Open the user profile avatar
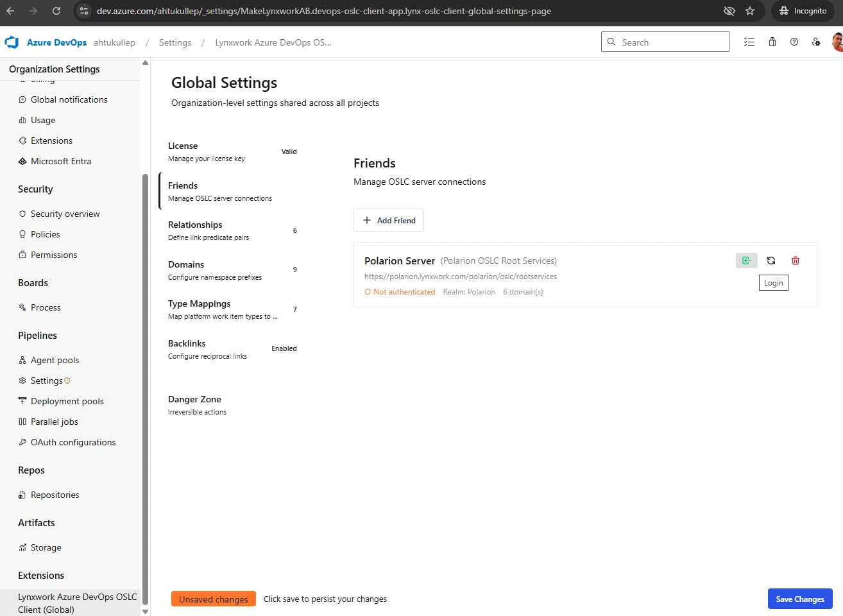 point(837,42)
